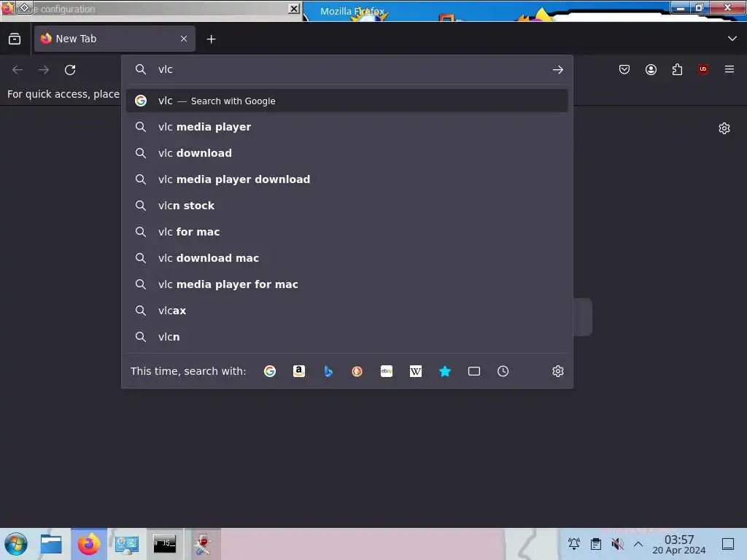Go forward one page
Viewport: 747px width, 560px height.
pos(44,70)
